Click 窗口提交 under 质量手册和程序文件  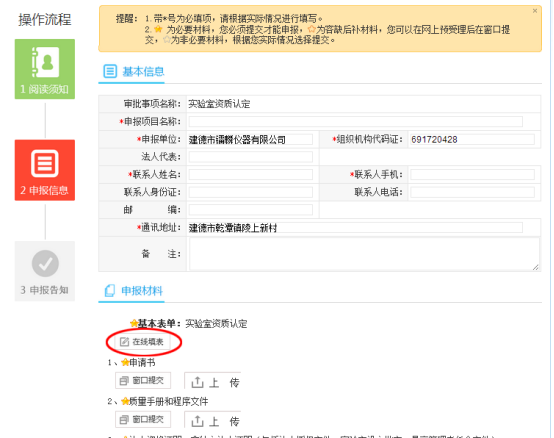click(x=143, y=419)
